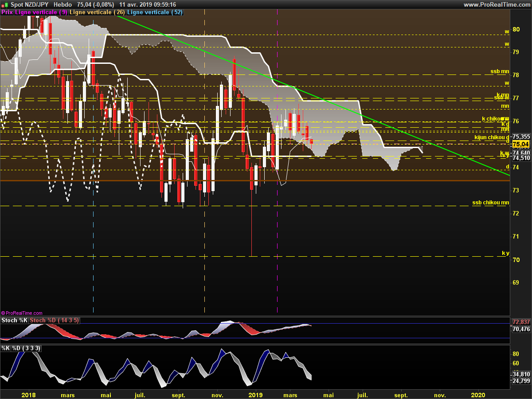The width and height of the screenshot is (532, 399).
Task: Open the www.ProRealTime.com link
Action: pos(496,4)
